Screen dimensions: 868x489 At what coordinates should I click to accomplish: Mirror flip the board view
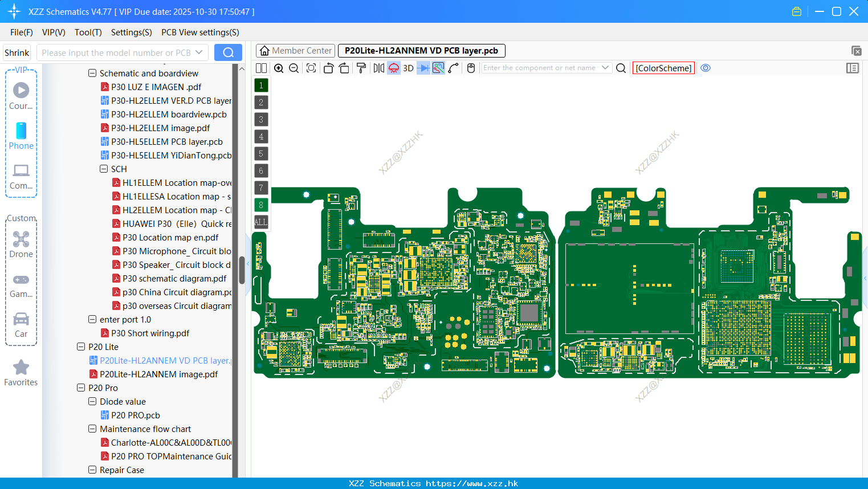[x=379, y=68]
